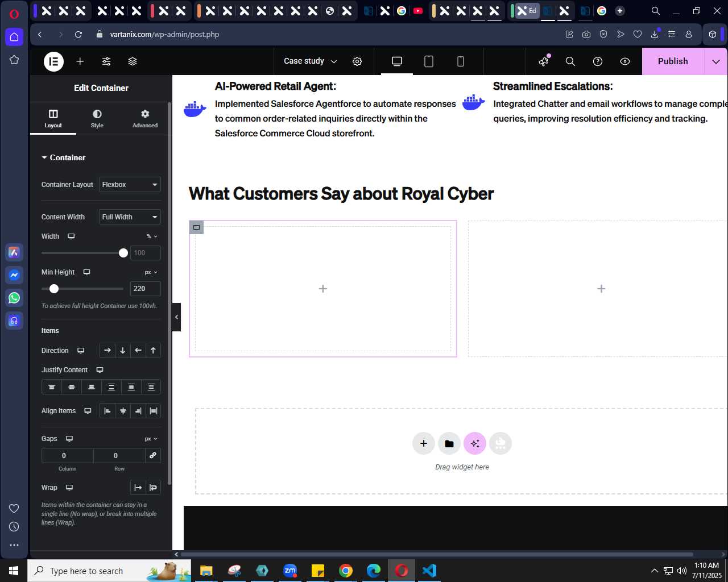Open Opera Aria sidebar icon
728x582 pixels.
(x=14, y=252)
